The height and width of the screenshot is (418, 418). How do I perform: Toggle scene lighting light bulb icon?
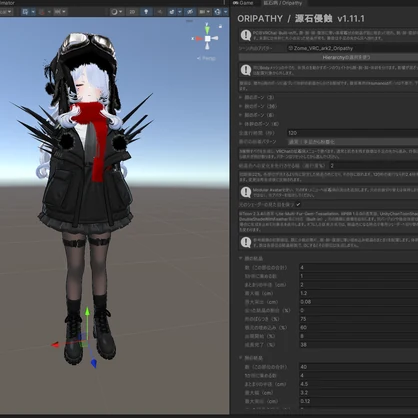tap(146, 12)
